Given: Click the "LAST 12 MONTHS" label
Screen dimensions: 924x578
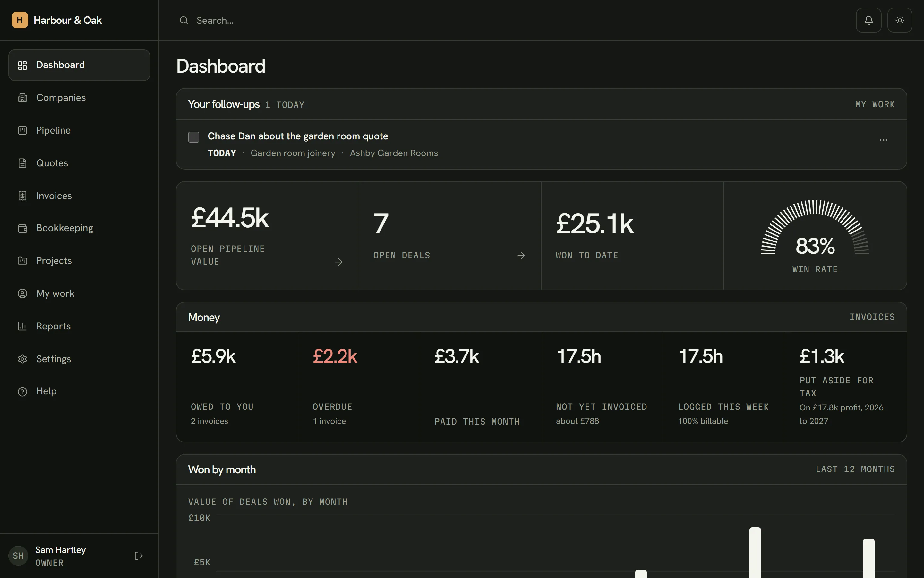Looking at the screenshot, I should (855, 469).
